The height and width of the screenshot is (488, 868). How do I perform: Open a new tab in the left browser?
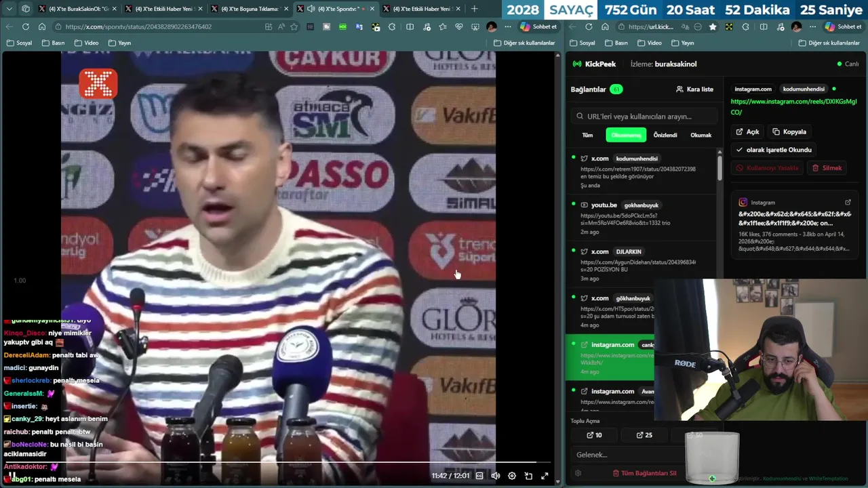tap(474, 9)
